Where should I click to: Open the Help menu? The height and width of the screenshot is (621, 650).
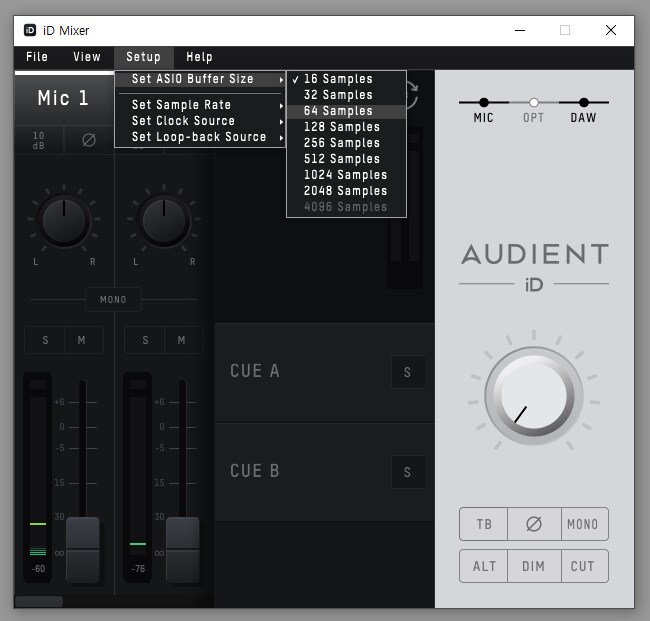[x=199, y=57]
